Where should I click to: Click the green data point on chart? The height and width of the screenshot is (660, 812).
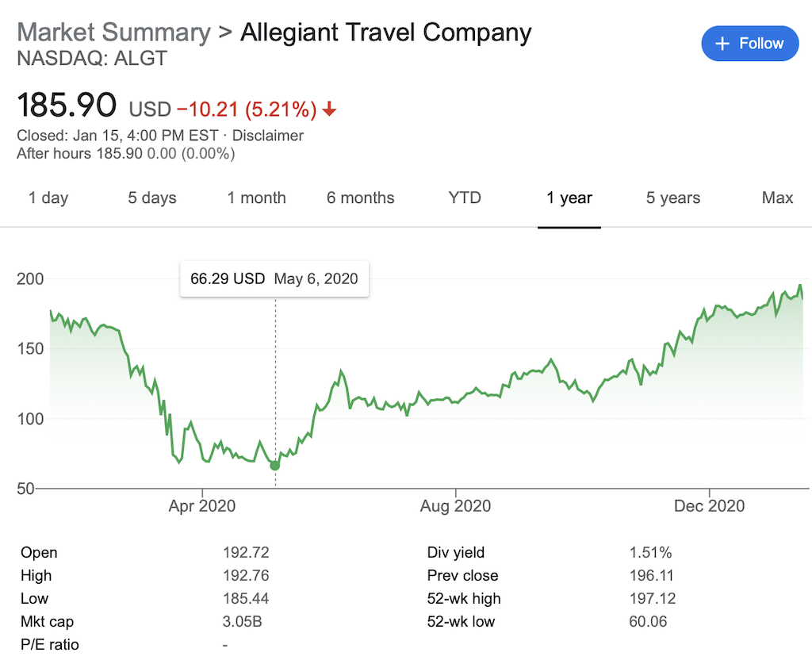pos(275,465)
